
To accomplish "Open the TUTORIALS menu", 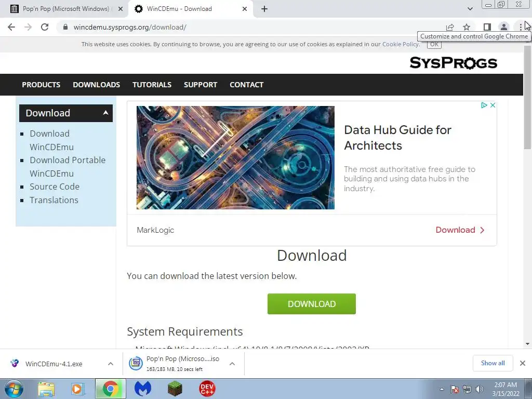I will pos(152,85).
